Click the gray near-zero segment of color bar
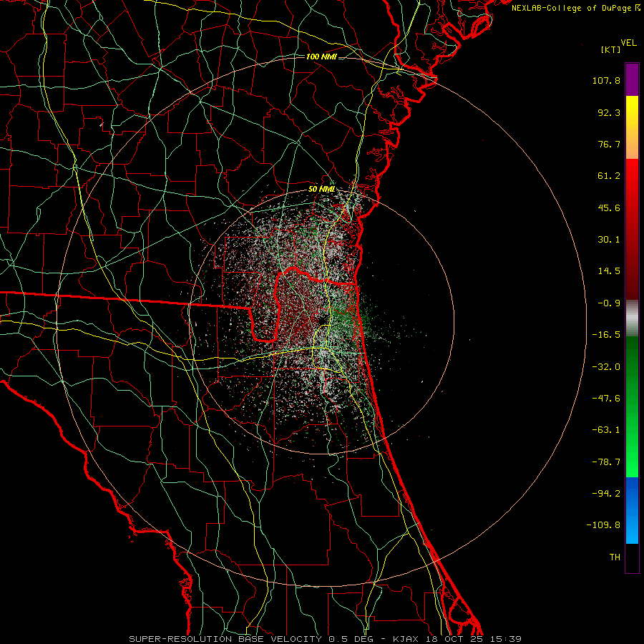This screenshot has height=644, width=644. (x=632, y=318)
